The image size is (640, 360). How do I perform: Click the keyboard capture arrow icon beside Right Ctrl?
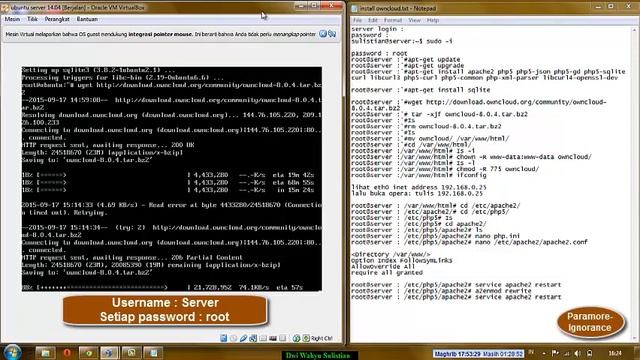(306, 338)
